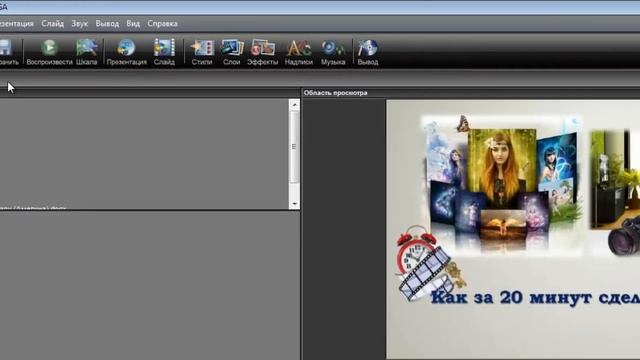Open the Вид menu

pyautogui.click(x=133, y=24)
